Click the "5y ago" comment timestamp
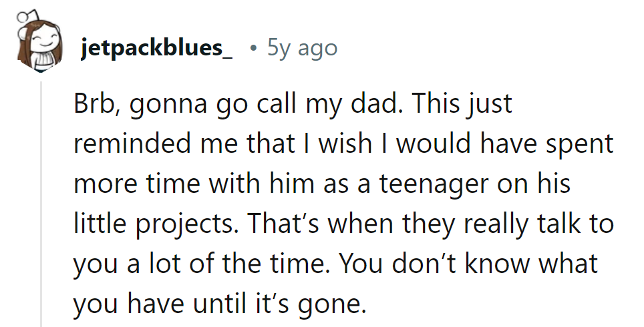 tap(301, 48)
